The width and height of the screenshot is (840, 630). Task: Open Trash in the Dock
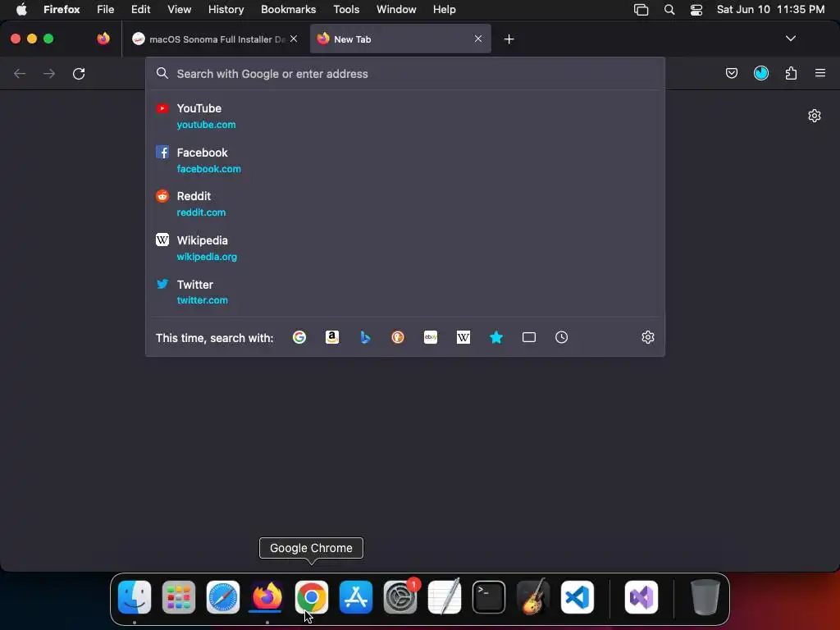705,597
